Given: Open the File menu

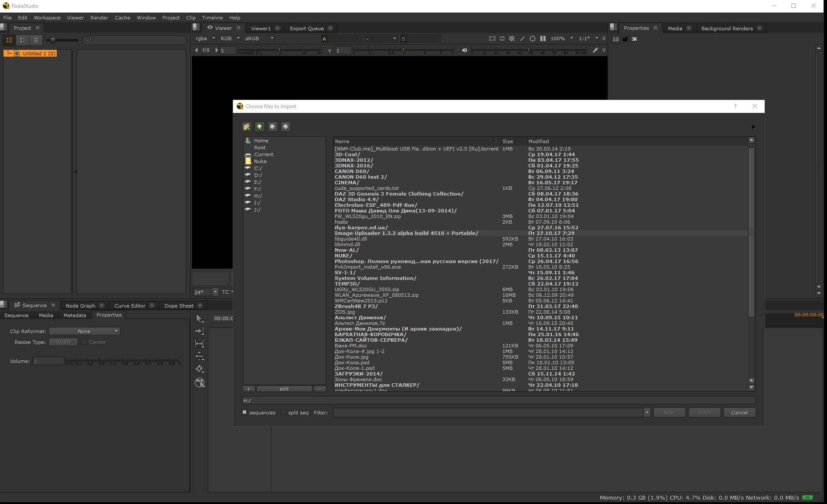Looking at the screenshot, I should click(x=7, y=18).
